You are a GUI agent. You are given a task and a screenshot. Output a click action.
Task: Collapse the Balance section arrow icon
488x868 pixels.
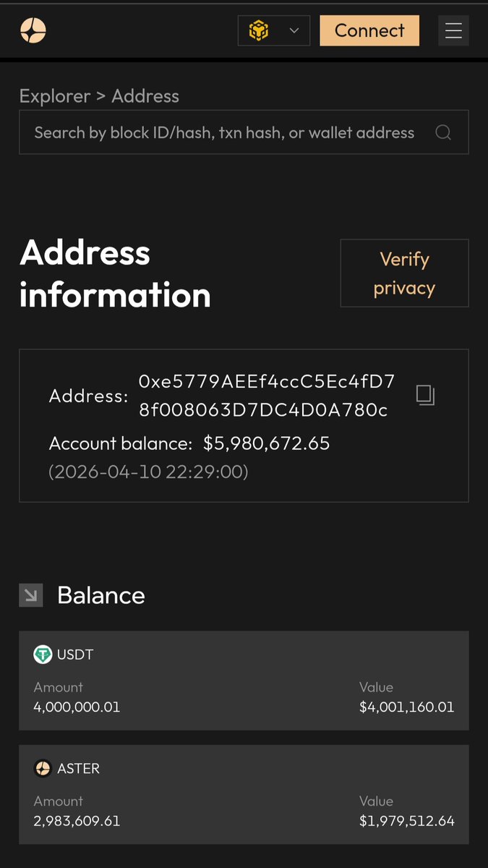31,595
